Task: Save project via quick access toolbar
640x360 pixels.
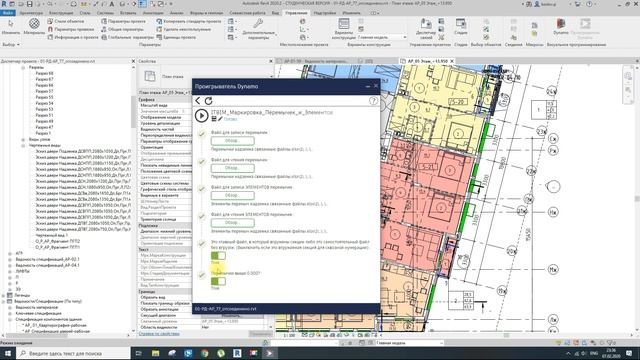Action: pyautogui.click(x=29, y=4)
